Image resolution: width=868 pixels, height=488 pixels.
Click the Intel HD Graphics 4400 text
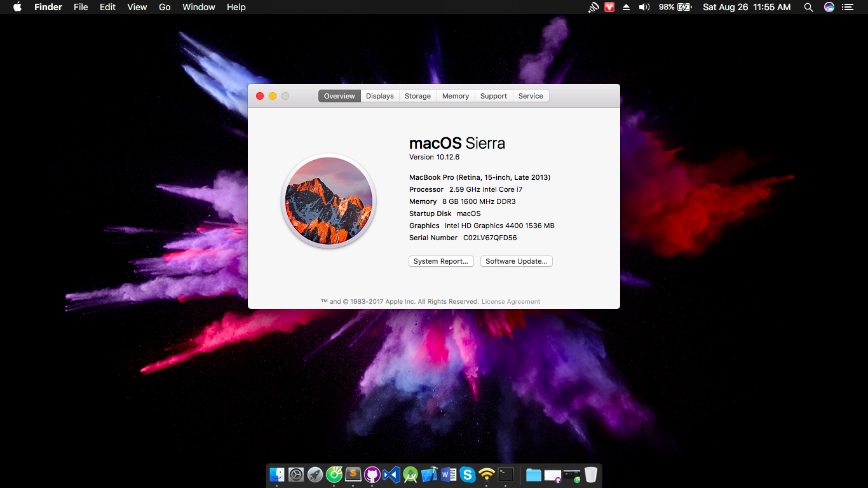click(499, 226)
